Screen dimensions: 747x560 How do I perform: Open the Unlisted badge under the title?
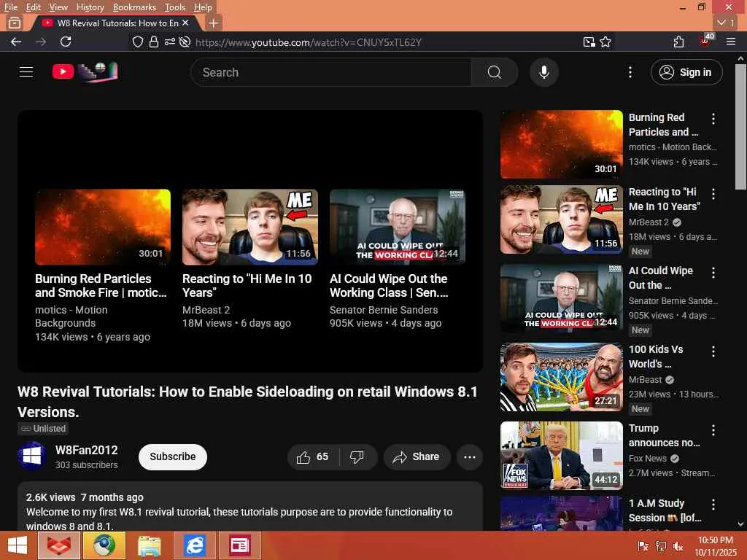coord(43,429)
